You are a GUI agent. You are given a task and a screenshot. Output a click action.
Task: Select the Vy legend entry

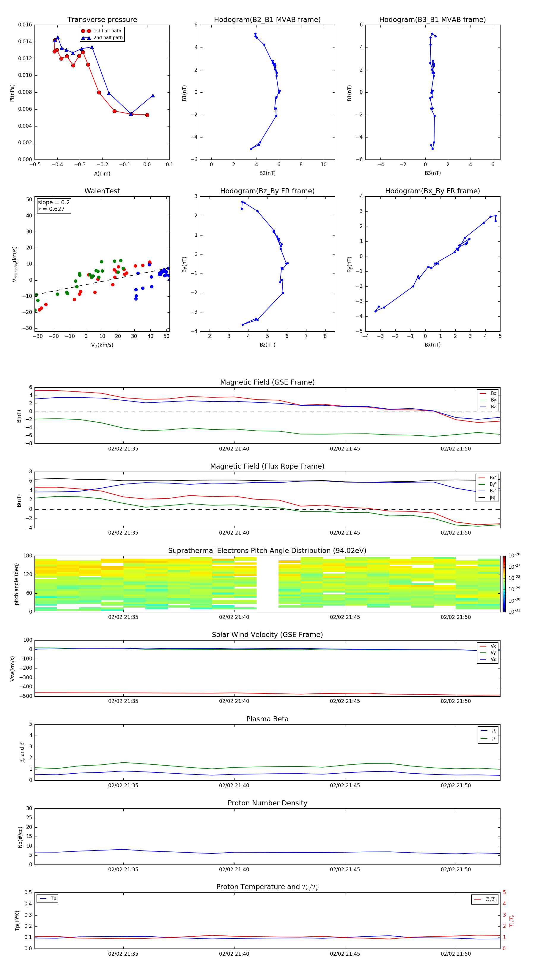tap(488, 652)
